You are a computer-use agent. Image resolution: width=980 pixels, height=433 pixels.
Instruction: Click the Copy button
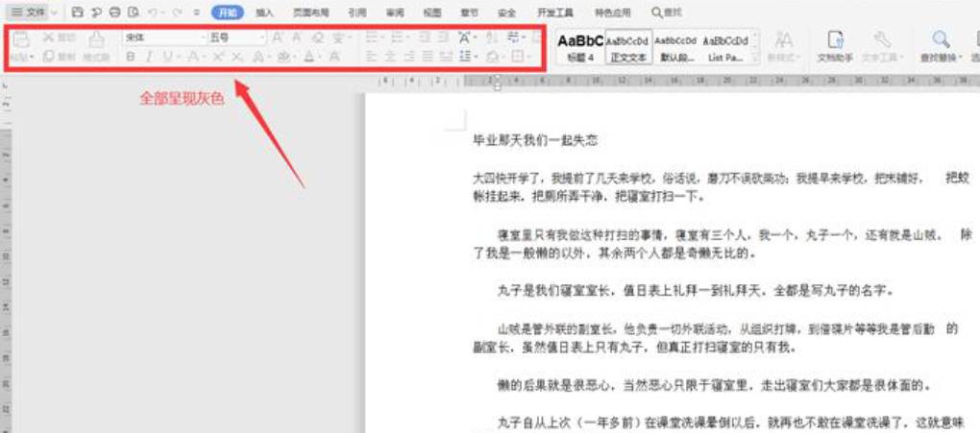59,57
